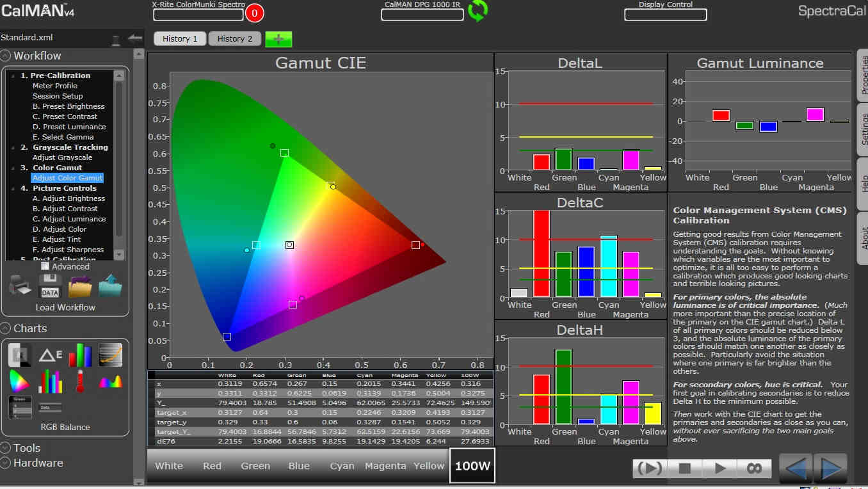
Task: Click the X-Rite ColorMunki Spectro meter field
Action: click(x=198, y=15)
